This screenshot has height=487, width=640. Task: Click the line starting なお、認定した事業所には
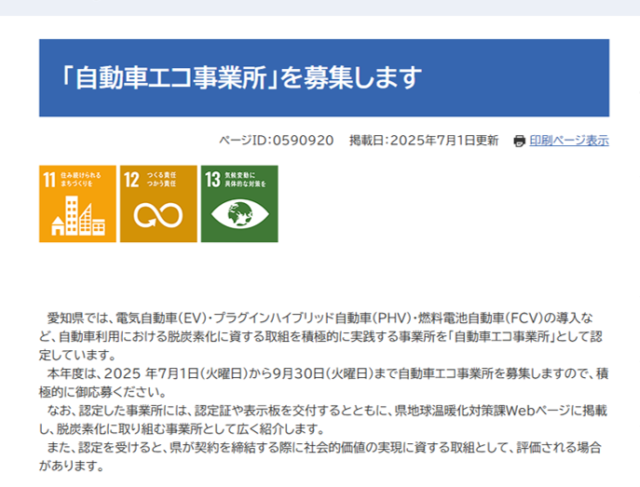327,410
